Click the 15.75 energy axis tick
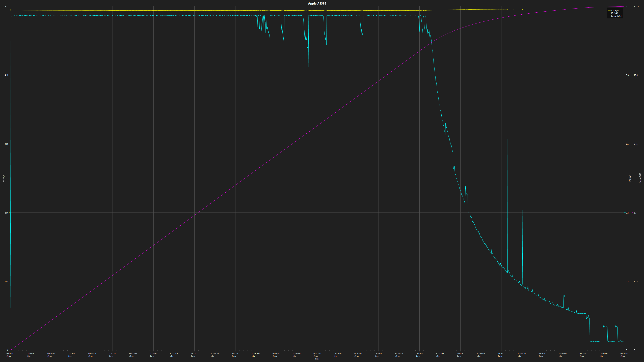 636,7
